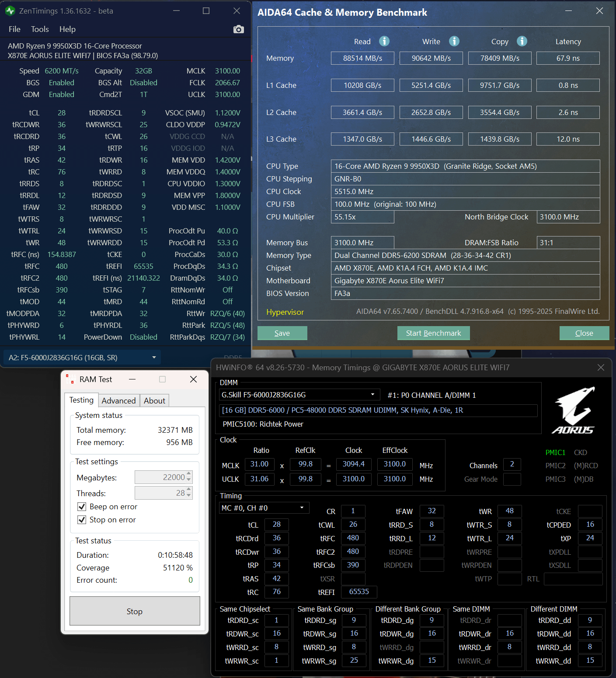The height and width of the screenshot is (678, 616).
Task: Click the HWiNFO tCPDED 16 field
Action: [x=590, y=525]
